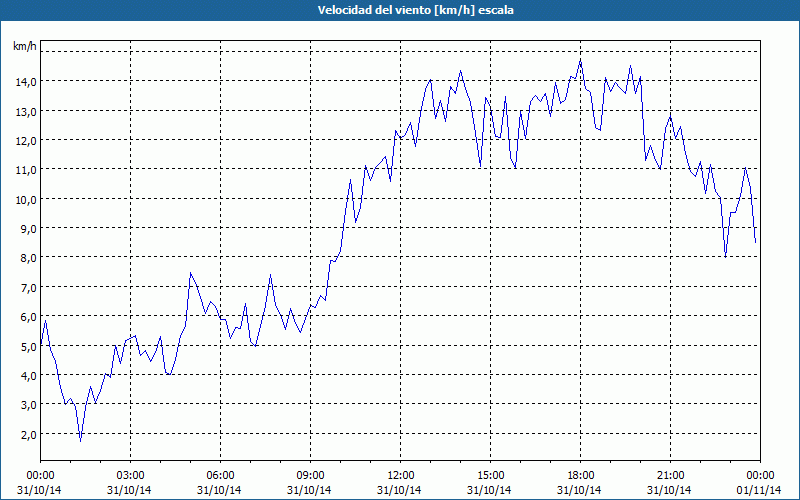Click the 5,0 y-axis label
Screen dimensions: 800x500
tap(28, 346)
